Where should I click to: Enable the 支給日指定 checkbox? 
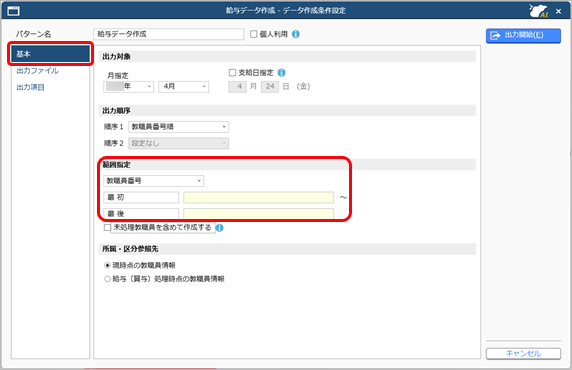(232, 73)
